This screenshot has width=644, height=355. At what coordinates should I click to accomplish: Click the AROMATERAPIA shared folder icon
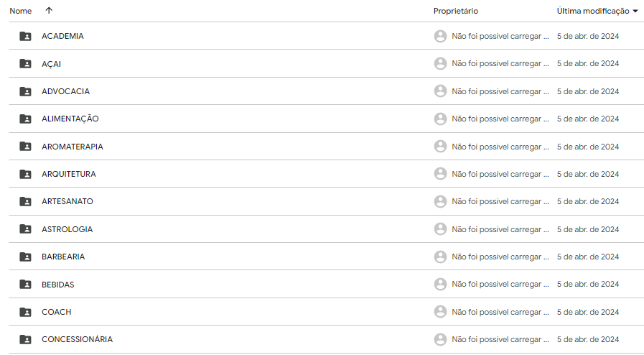point(25,147)
